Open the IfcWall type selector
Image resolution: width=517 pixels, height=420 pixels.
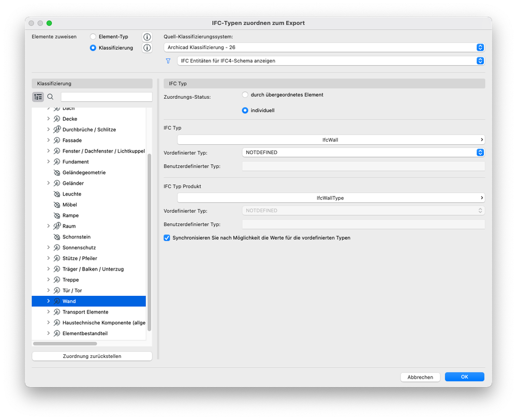click(x=331, y=140)
